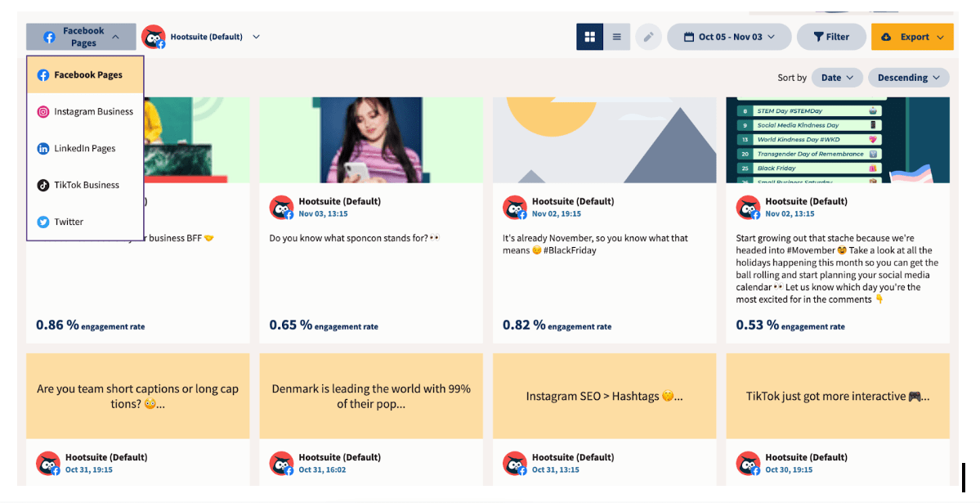Switch to grid view layout
980x503 pixels.
[x=589, y=37]
